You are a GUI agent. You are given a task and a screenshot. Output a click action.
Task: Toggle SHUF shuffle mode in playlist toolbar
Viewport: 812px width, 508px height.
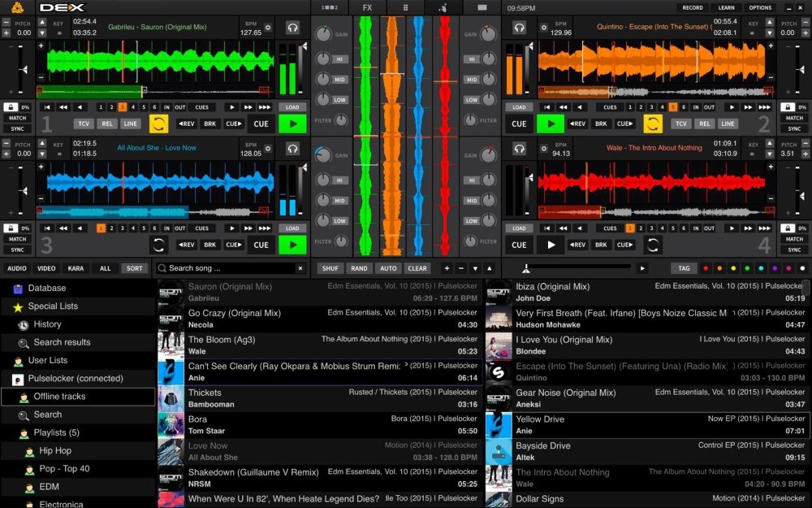(x=332, y=267)
